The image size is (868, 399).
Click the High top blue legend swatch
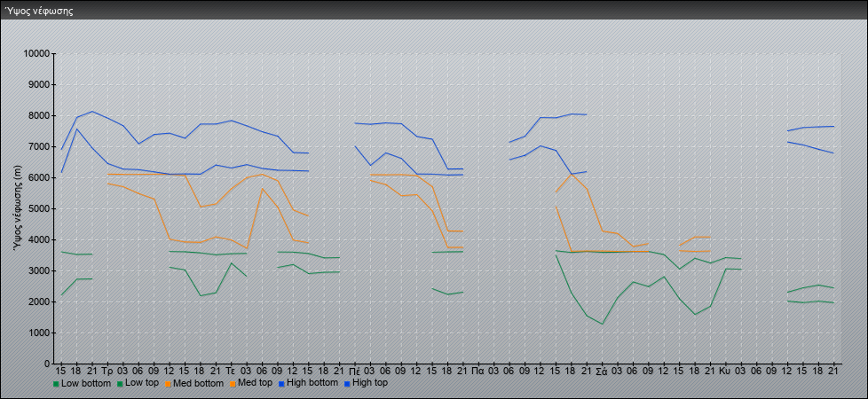pyautogui.click(x=346, y=383)
